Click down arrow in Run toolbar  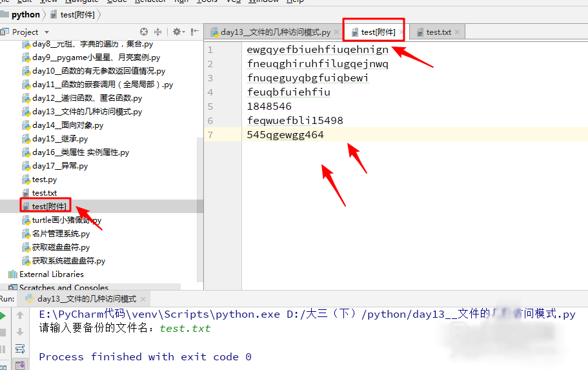(20, 332)
